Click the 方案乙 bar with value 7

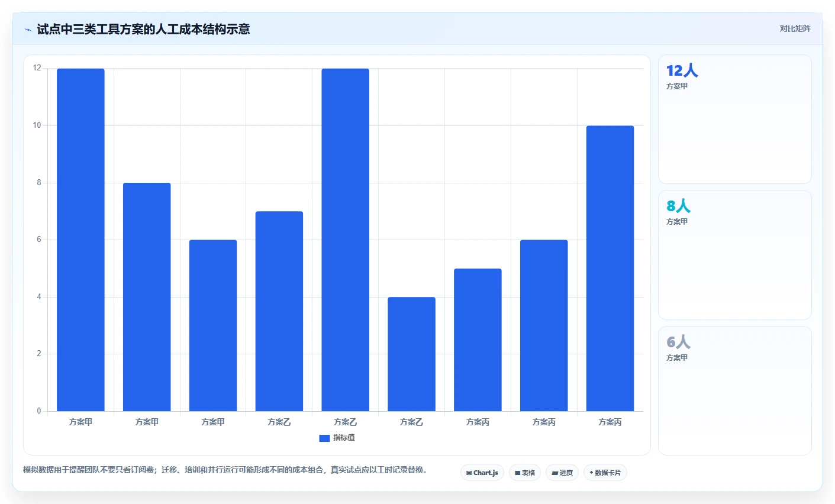[279, 311]
